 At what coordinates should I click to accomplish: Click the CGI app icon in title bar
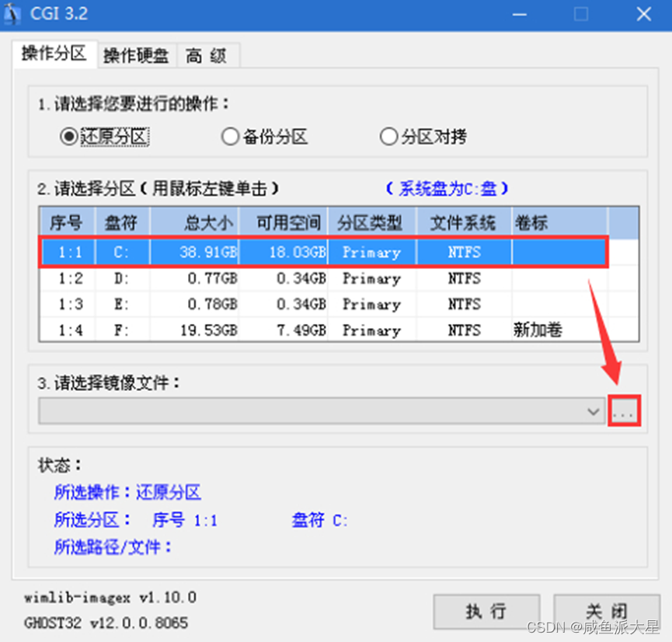12,14
